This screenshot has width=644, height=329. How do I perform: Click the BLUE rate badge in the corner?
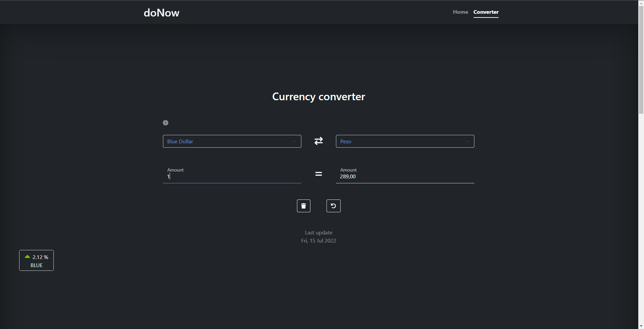click(36, 260)
